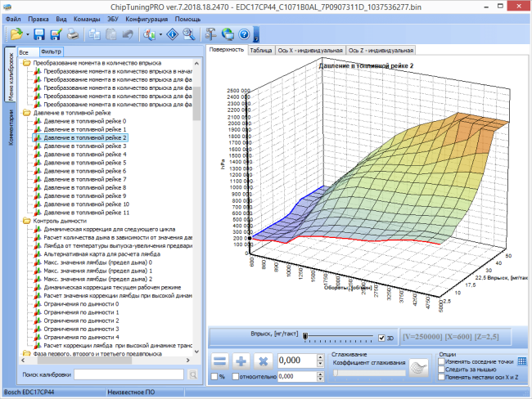Click the calibration search magnifier button

coord(193,374)
